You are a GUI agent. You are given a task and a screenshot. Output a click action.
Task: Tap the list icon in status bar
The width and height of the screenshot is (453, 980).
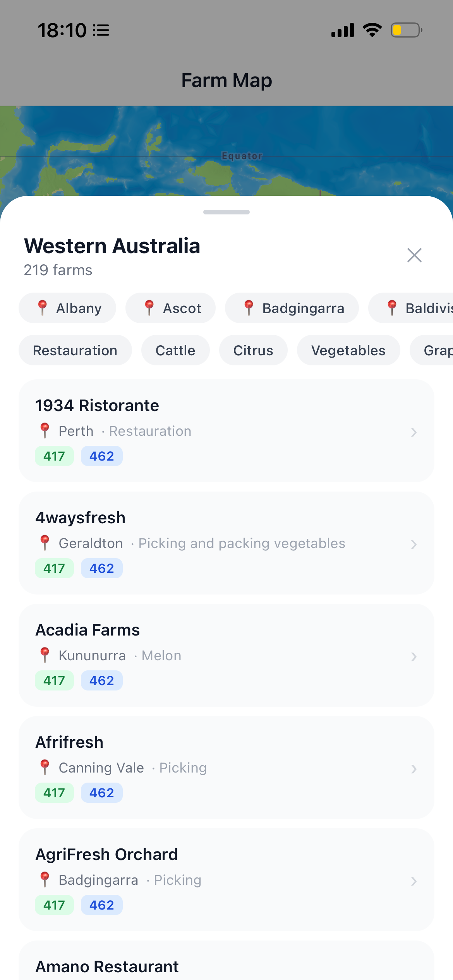point(101,30)
